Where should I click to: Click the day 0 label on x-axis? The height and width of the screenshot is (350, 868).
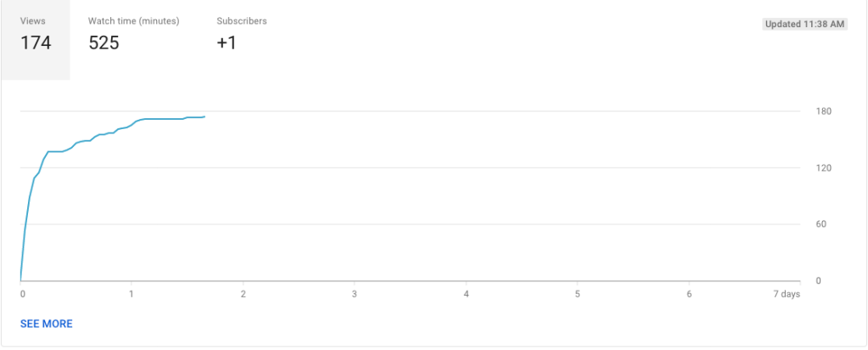23,294
